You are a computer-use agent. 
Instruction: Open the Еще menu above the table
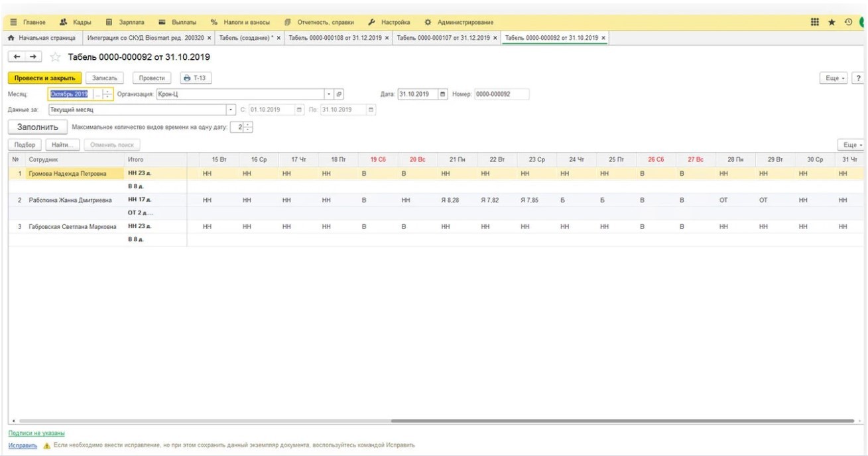pyautogui.click(x=851, y=145)
